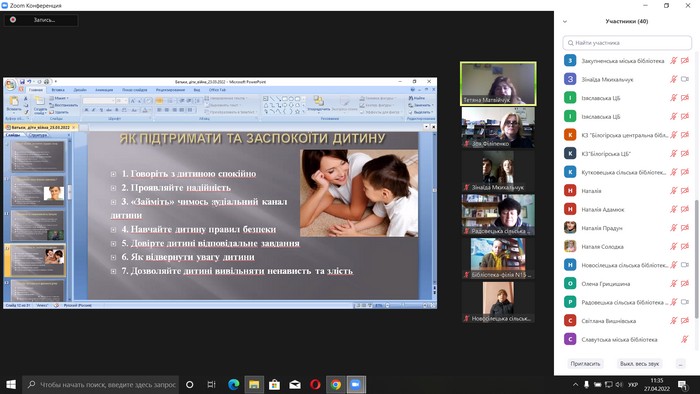Click the Найти участника search field
700x394 pixels.
point(627,43)
